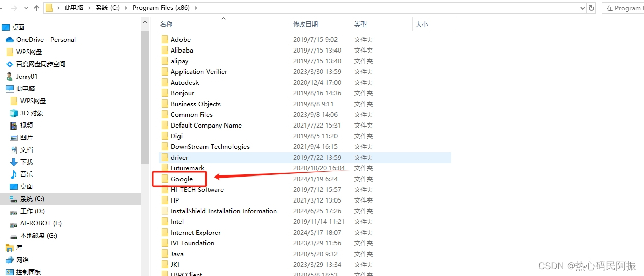Expand the address bar history dropdown

[583, 8]
